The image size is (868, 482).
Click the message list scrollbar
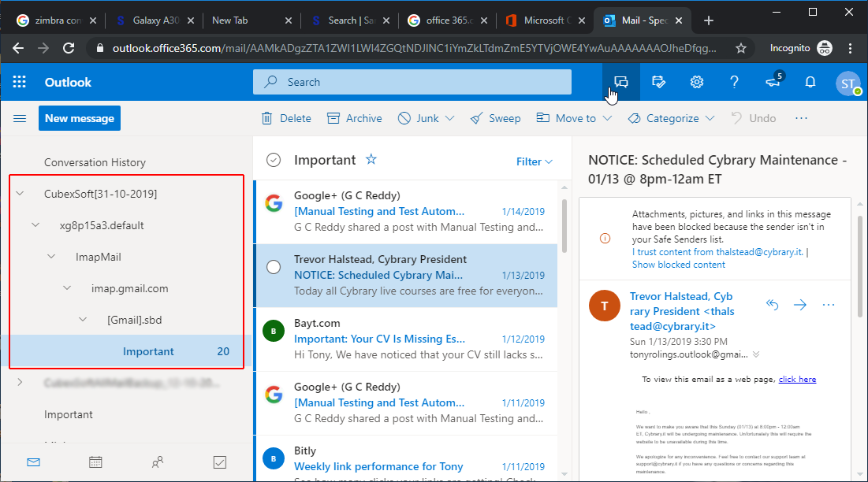[564, 225]
